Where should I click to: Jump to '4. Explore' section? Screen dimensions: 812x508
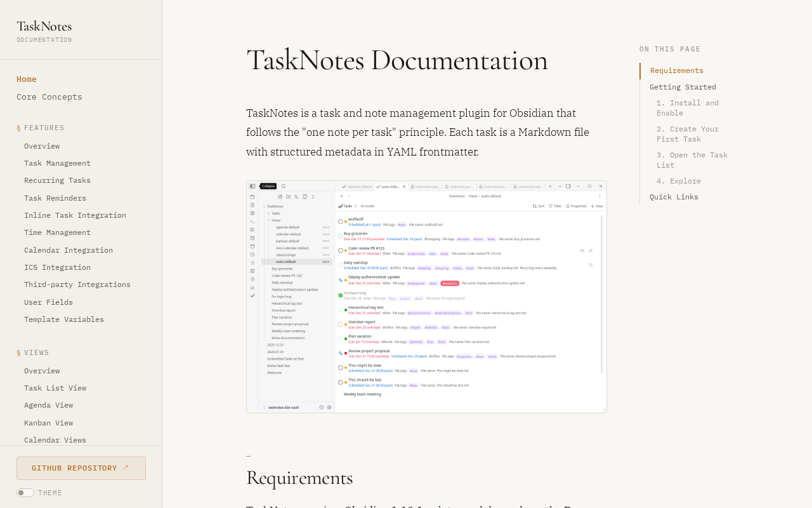pos(679,181)
